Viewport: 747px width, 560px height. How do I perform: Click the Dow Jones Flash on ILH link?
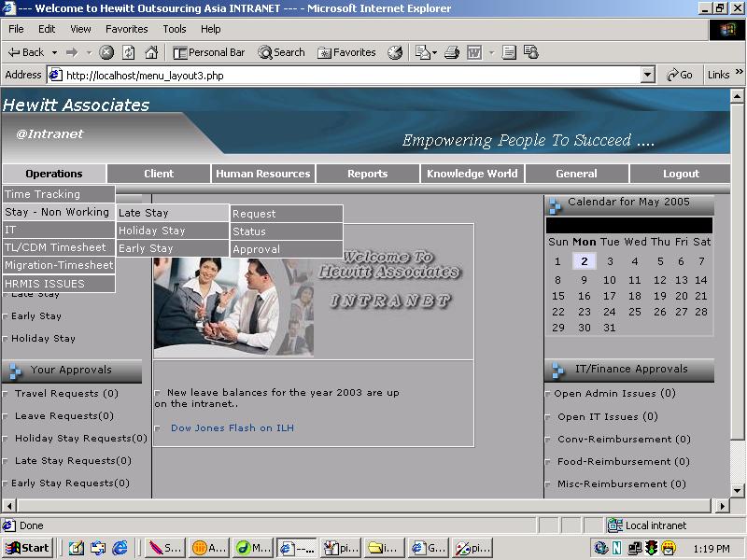tap(232, 428)
